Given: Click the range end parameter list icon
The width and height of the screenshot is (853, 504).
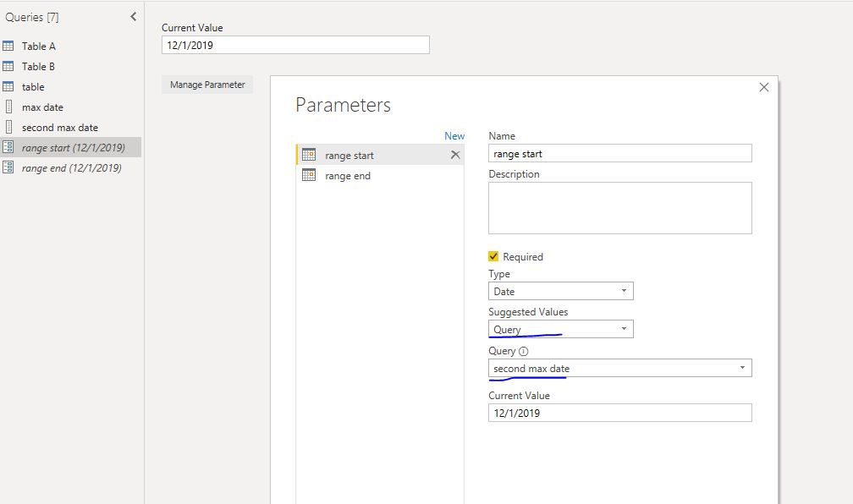Looking at the screenshot, I should pos(308,175).
